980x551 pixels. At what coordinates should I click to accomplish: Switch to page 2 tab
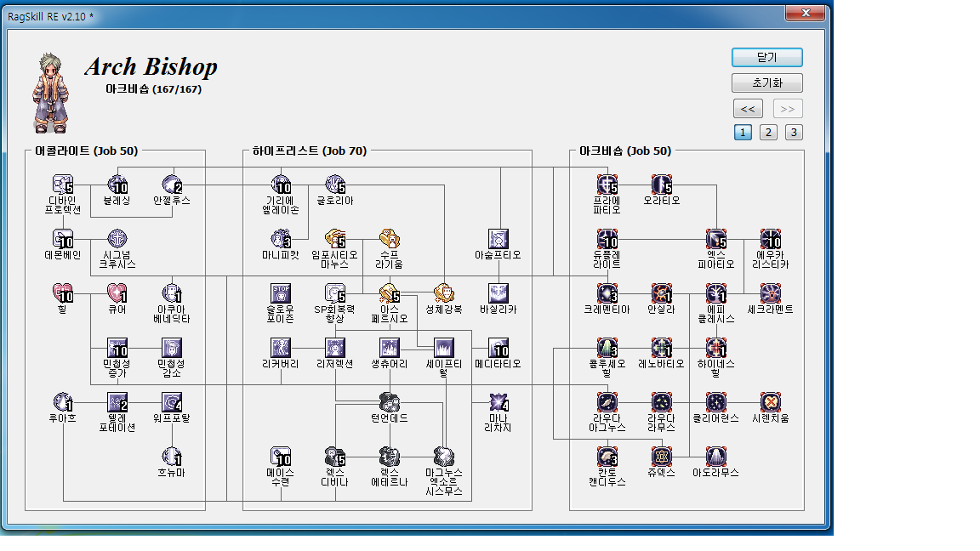tap(768, 132)
